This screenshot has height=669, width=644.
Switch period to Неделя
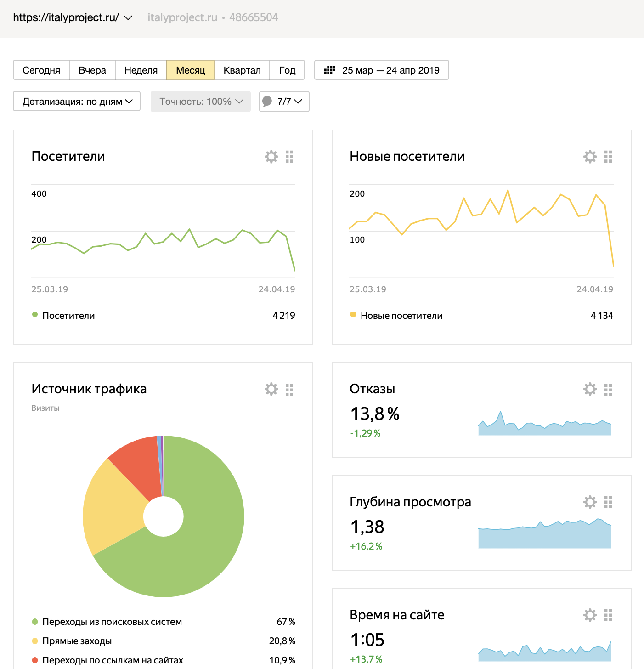pyautogui.click(x=141, y=70)
